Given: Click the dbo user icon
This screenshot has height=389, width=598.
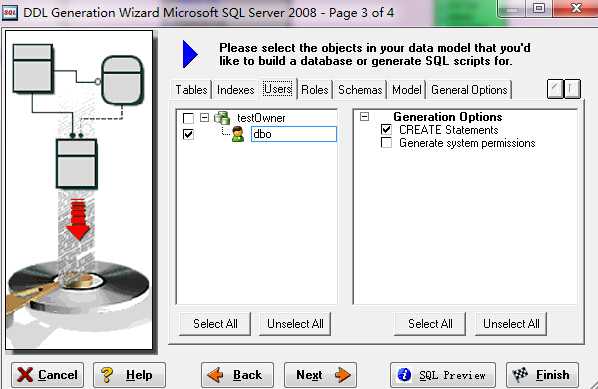Looking at the screenshot, I should (x=238, y=134).
